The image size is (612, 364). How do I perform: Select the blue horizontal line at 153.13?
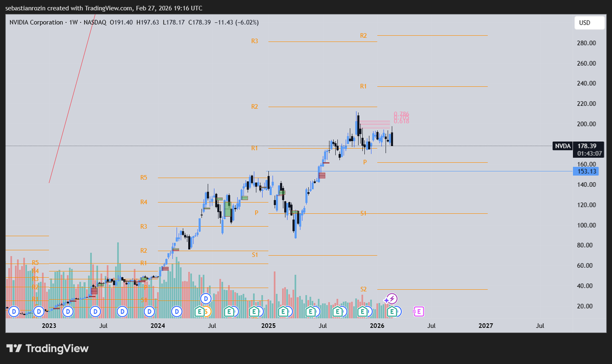click(x=418, y=171)
